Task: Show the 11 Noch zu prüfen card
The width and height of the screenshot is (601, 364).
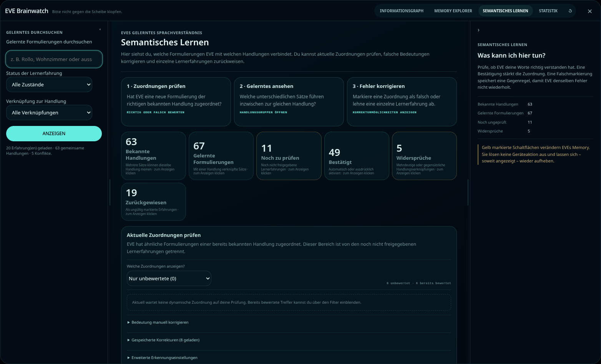Action: tap(289, 156)
